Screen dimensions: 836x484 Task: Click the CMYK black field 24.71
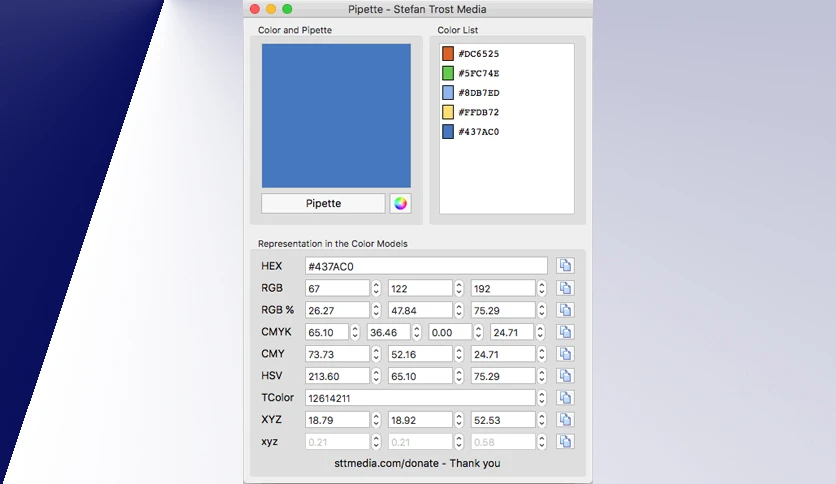[512, 332]
